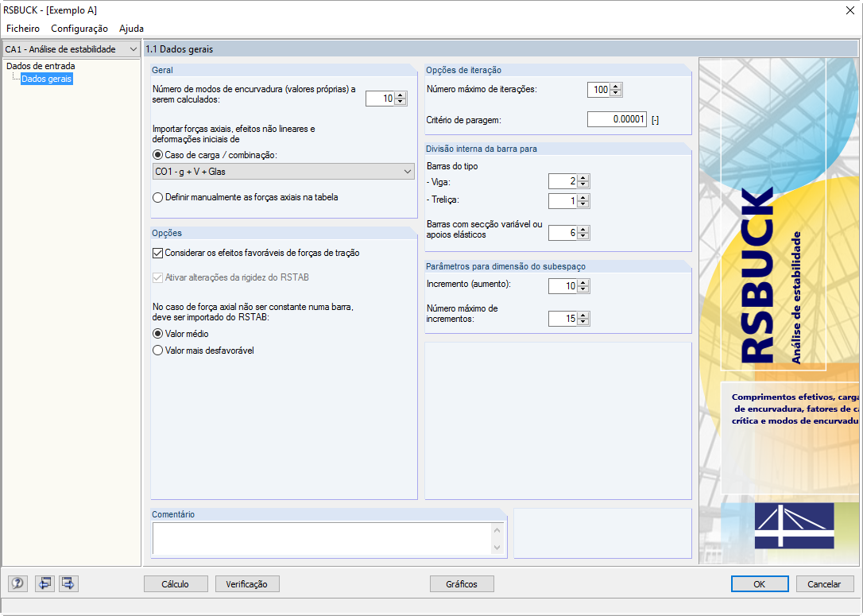Image resolution: width=863 pixels, height=616 pixels.
Task: Click Número máximo de iterações value field
Action: (599, 90)
